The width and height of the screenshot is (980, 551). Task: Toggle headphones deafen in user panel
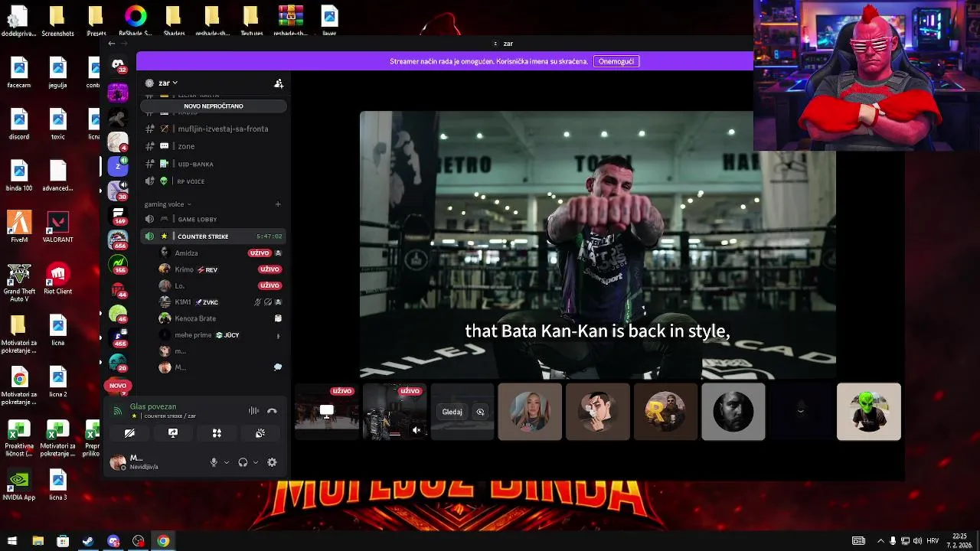[x=243, y=462]
